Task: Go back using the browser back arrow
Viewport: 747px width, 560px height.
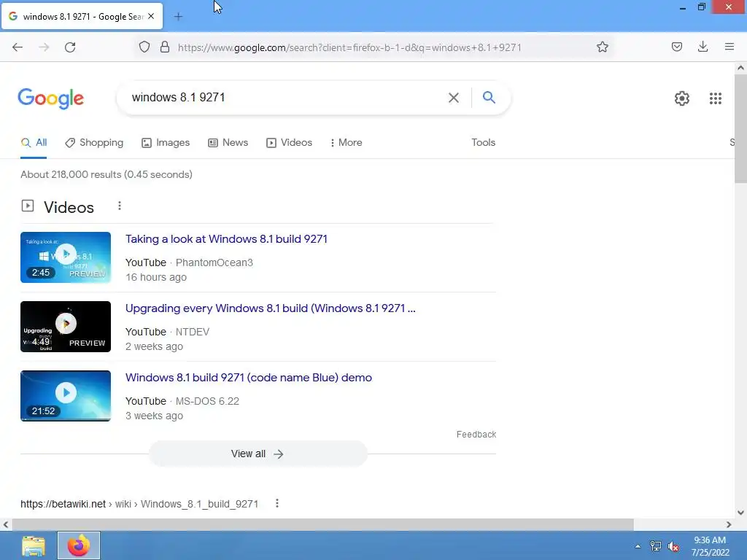Action: pos(18,47)
